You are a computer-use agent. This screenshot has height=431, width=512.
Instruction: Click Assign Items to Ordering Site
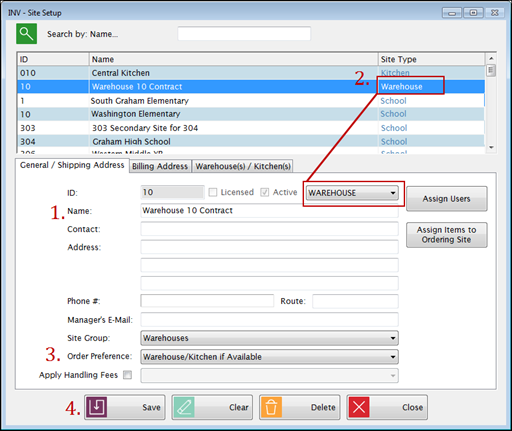(x=447, y=235)
